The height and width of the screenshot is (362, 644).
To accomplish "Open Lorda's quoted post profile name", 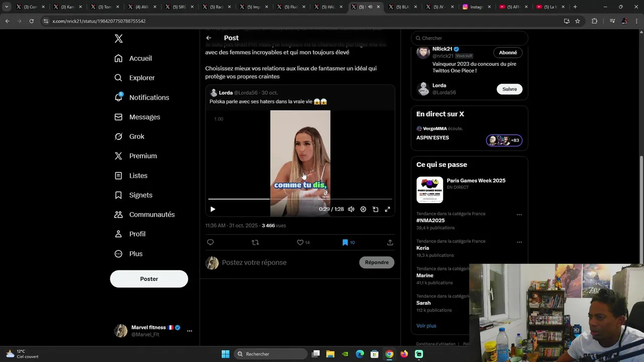I will tap(225, 93).
